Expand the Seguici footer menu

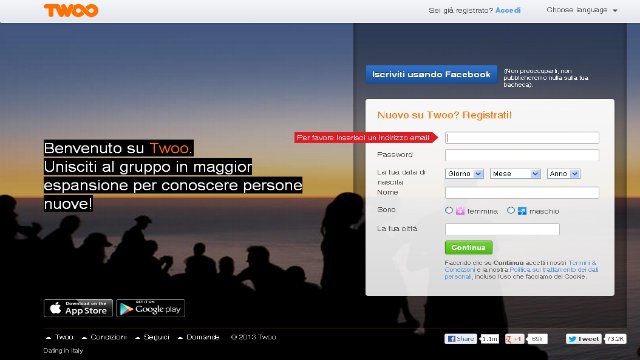[x=152, y=337]
